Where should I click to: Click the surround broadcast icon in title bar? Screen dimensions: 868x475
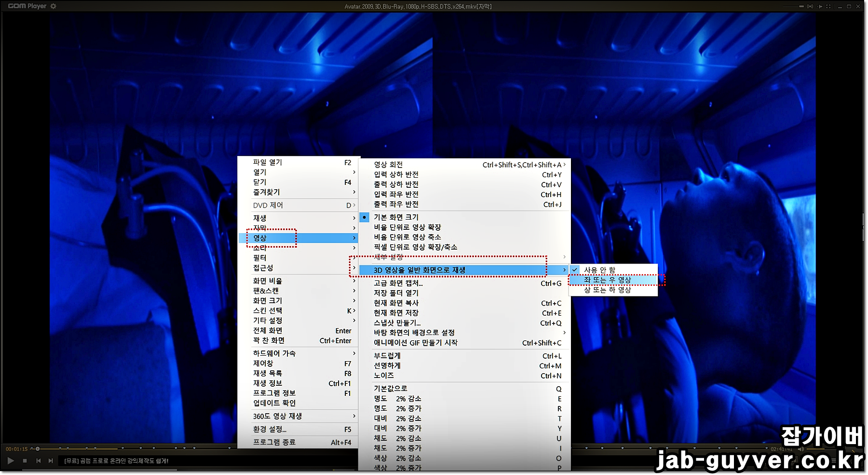(810, 6)
